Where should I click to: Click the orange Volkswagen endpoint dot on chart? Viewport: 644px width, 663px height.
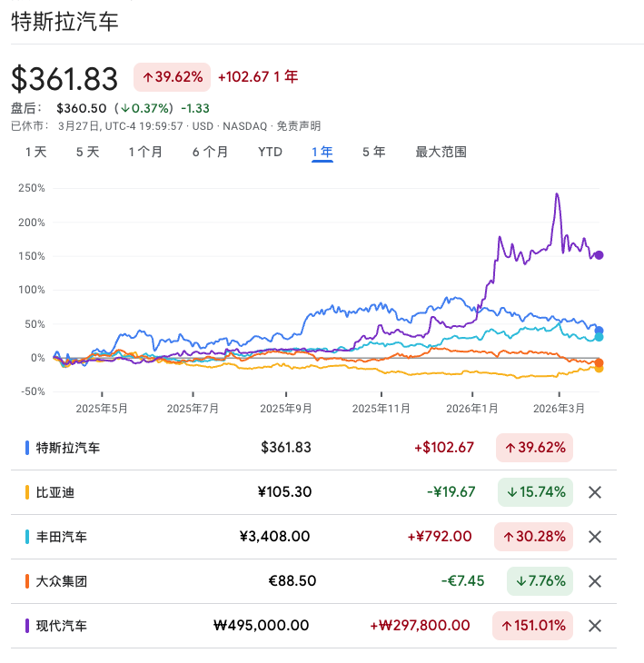599,362
